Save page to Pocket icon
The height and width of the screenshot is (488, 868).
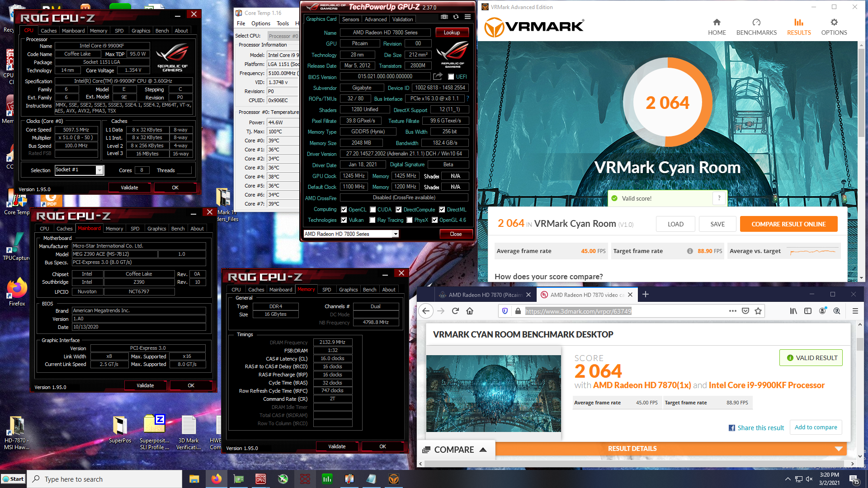click(x=745, y=311)
